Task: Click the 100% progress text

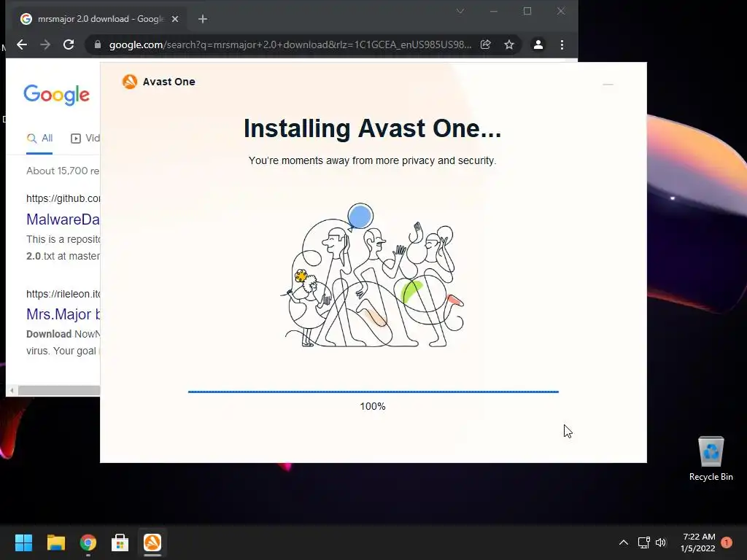Action: (373, 406)
